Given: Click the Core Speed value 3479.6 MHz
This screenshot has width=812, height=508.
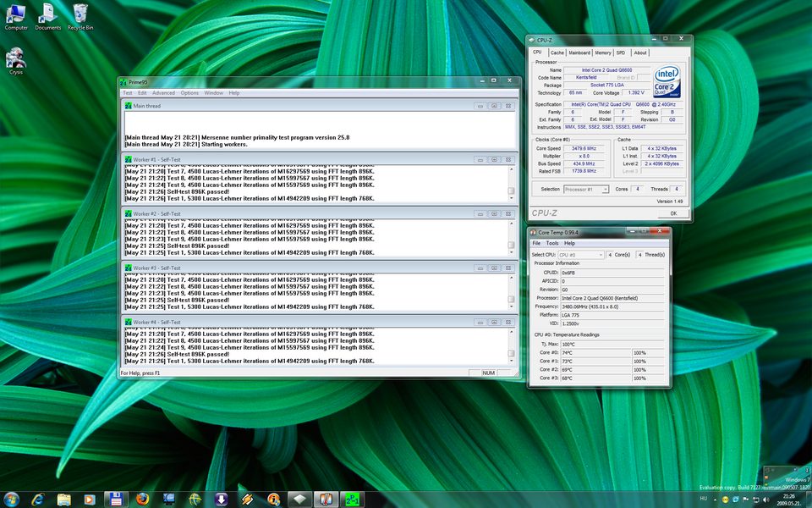Looking at the screenshot, I should [584, 149].
